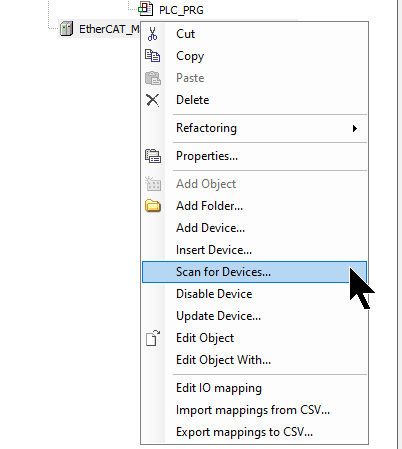Open the Refactoring submenu
Viewport: 402px width, 449px height.
coord(255,128)
